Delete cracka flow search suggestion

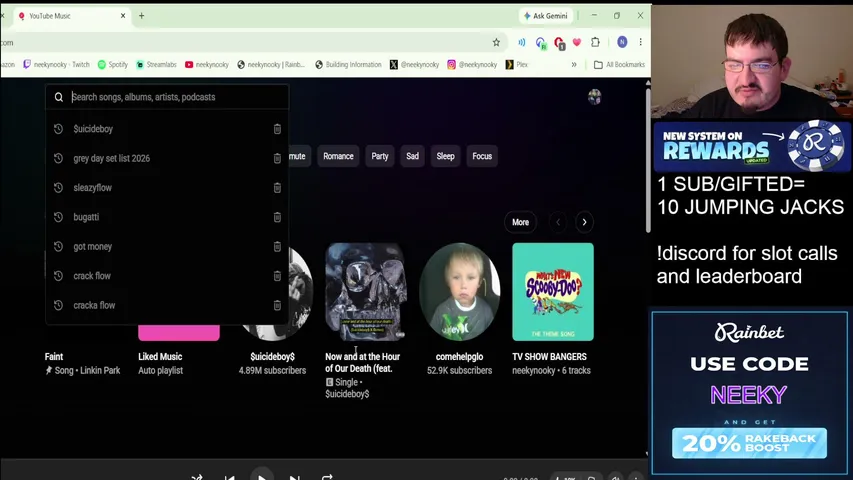[277, 305]
